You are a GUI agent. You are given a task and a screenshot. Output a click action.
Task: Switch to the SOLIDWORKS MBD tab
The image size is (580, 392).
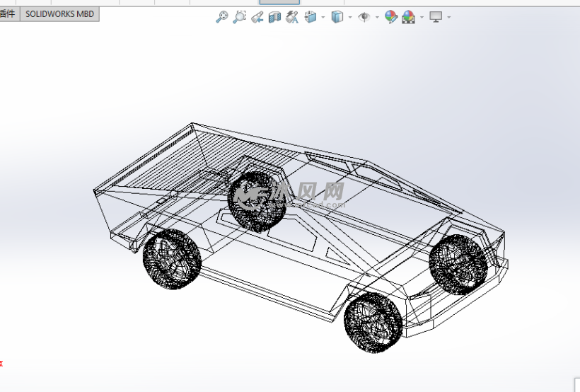(x=59, y=14)
